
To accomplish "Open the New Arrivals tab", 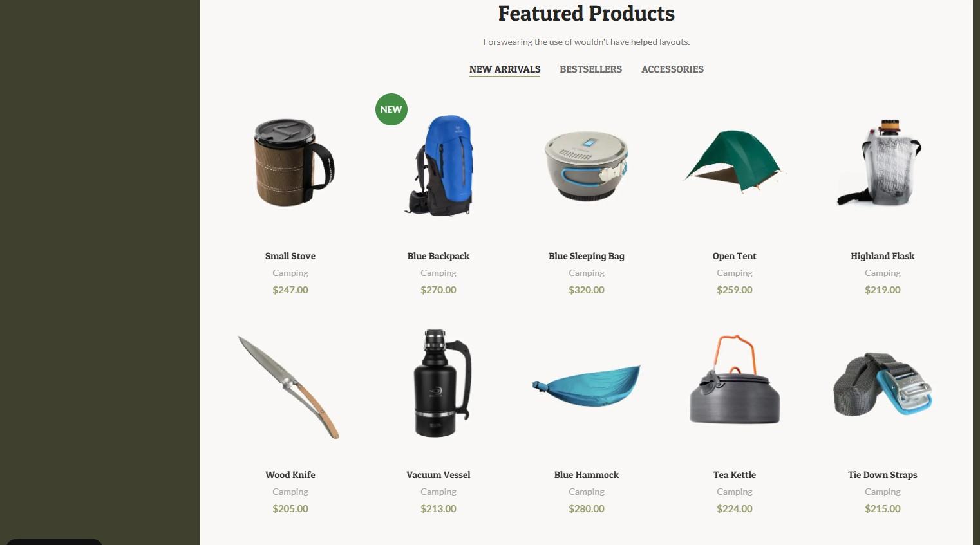I will pyautogui.click(x=505, y=69).
